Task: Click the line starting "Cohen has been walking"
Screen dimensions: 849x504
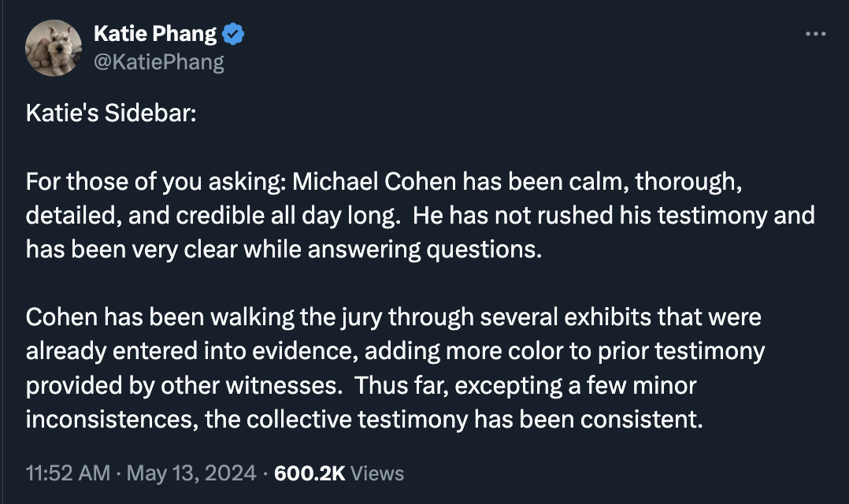Action: coord(394,317)
